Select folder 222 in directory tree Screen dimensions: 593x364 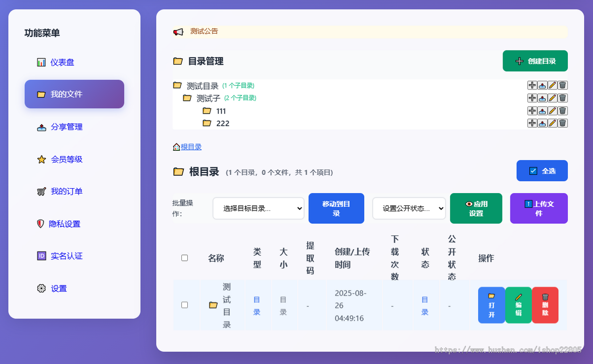(x=223, y=123)
